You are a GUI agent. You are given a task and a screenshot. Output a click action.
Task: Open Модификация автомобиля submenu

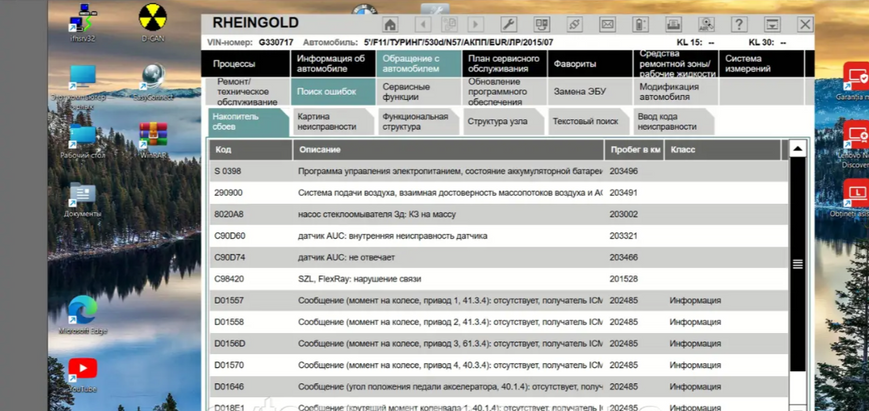click(x=676, y=92)
